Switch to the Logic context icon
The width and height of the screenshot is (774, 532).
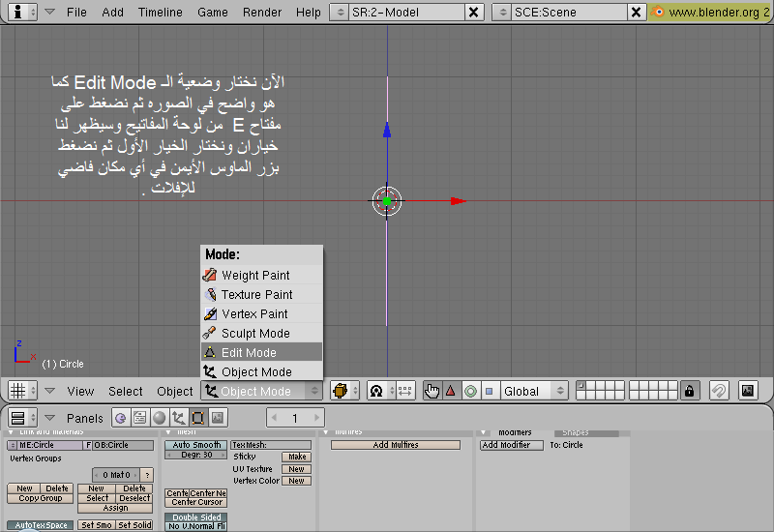120,418
